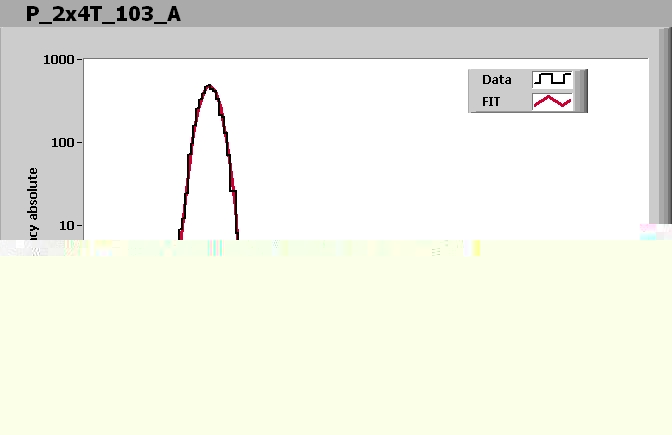Click the 10 y-axis scale label

(x=66, y=226)
